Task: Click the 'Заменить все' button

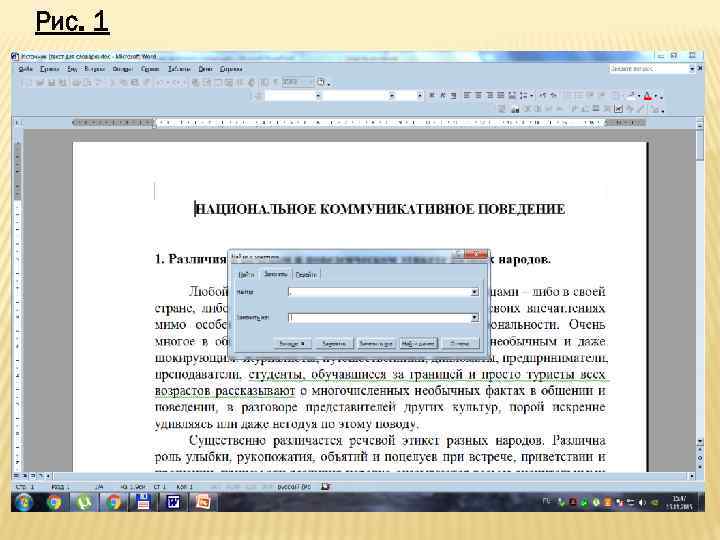Action: (376, 343)
